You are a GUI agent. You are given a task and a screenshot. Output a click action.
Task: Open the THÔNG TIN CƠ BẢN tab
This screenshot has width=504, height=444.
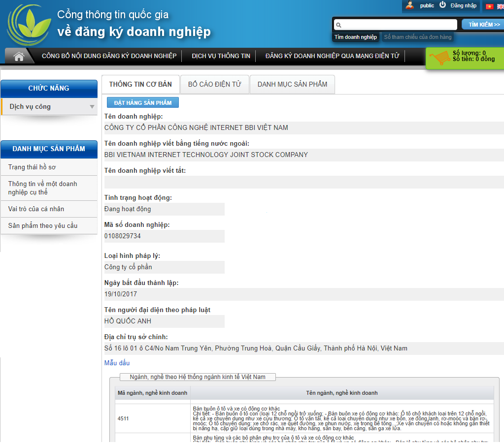point(140,85)
